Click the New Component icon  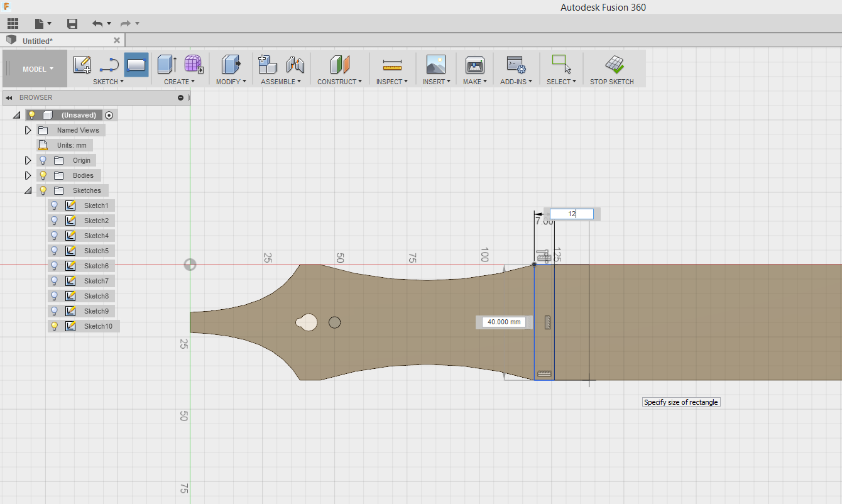point(268,64)
